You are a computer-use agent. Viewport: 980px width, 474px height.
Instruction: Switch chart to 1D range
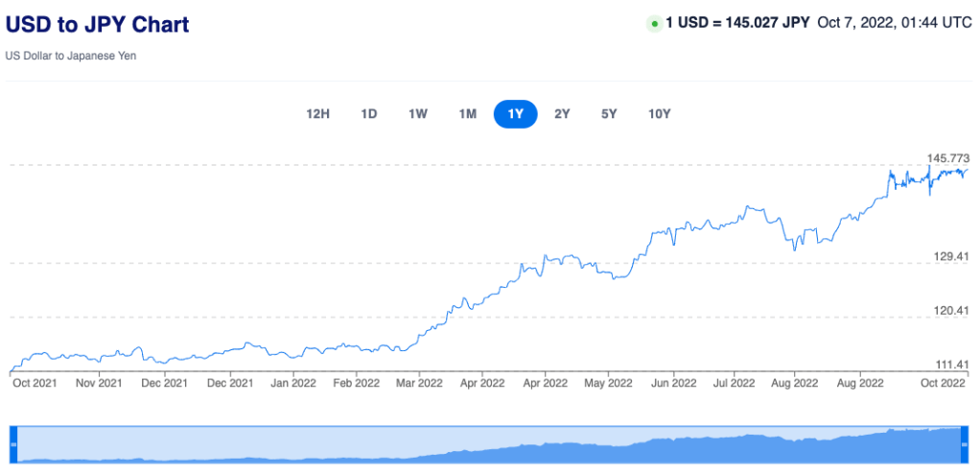[368, 114]
